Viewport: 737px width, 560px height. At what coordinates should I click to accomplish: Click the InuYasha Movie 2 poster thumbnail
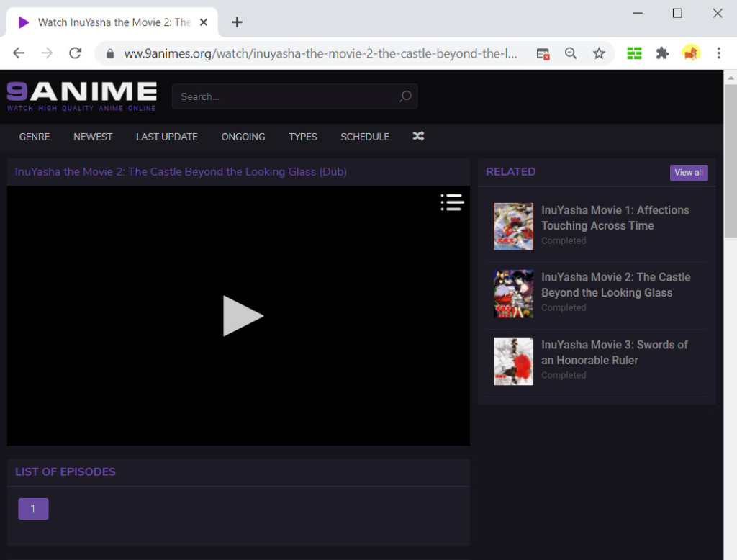click(x=512, y=294)
